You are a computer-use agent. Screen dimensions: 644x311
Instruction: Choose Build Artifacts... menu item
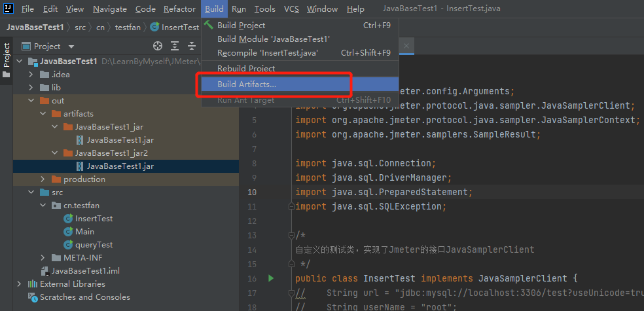point(300,84)
